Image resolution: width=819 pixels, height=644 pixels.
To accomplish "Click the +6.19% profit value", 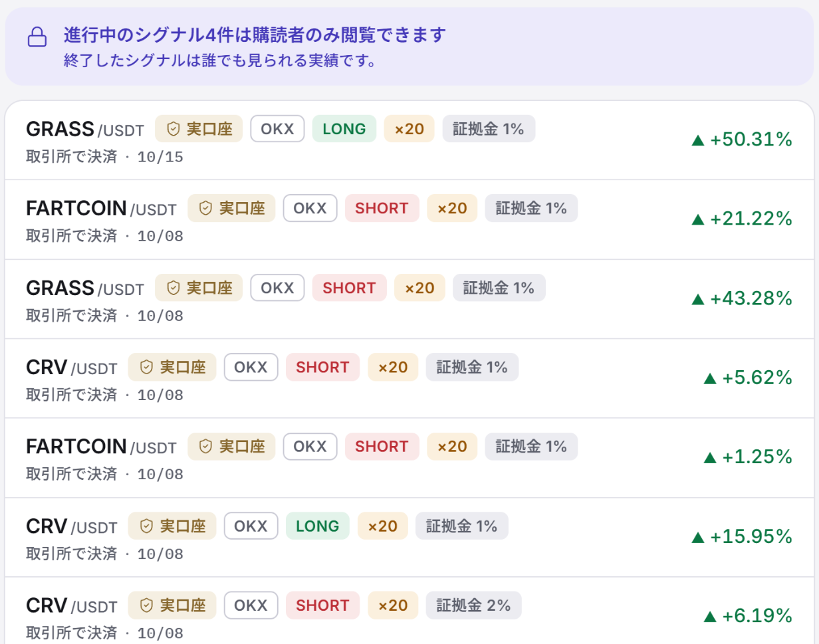I will coord(758,616).
